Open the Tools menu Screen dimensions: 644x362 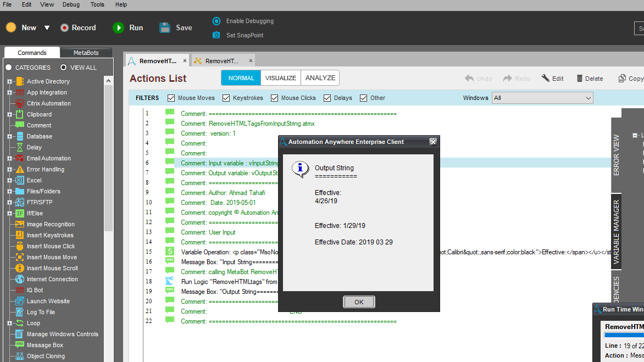coord(97,4)
